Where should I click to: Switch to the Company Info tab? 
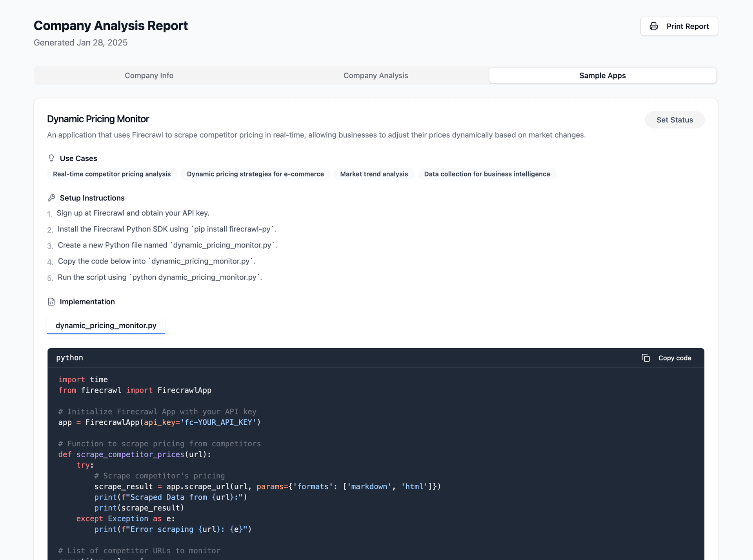(148, 75)
